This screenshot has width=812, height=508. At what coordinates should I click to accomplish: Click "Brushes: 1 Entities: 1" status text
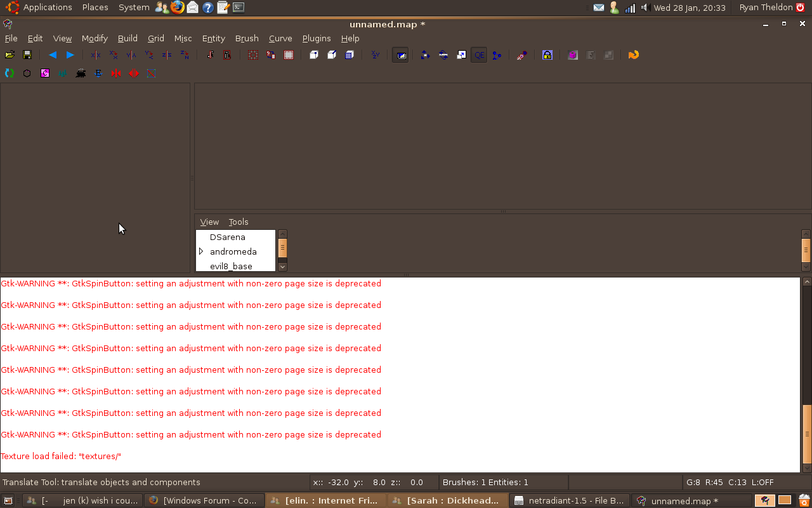click(485, 483)
